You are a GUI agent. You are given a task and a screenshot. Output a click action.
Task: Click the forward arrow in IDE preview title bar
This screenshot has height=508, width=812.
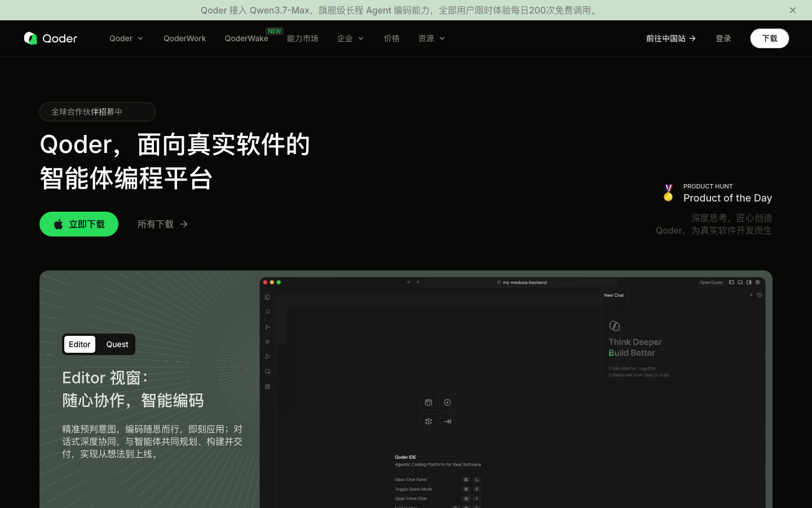[418, 282]
